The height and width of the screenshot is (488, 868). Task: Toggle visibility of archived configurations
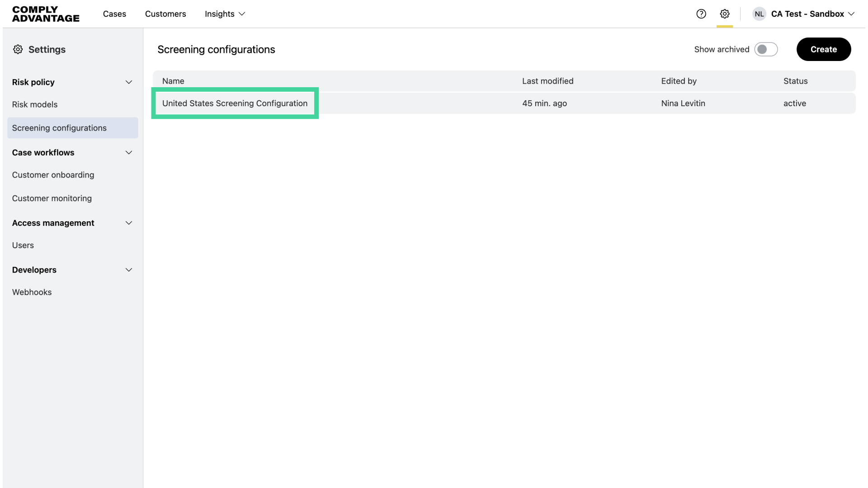[x=766, y=49]
